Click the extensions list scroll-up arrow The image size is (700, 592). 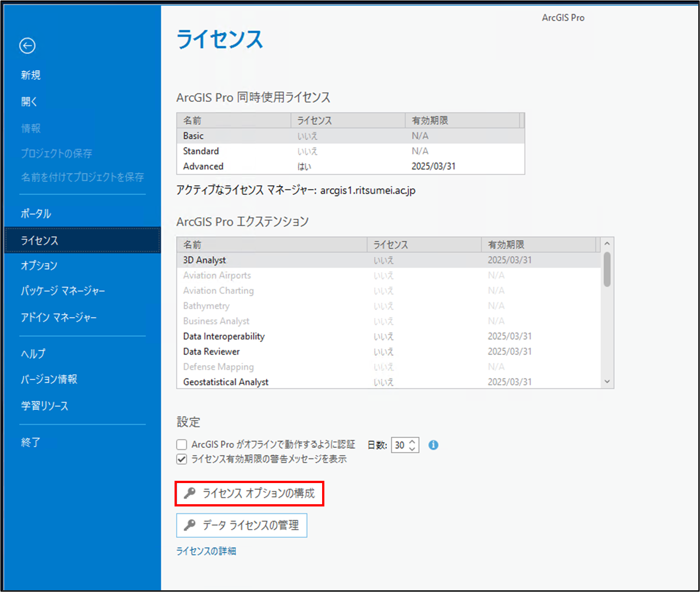pos(607,244)
